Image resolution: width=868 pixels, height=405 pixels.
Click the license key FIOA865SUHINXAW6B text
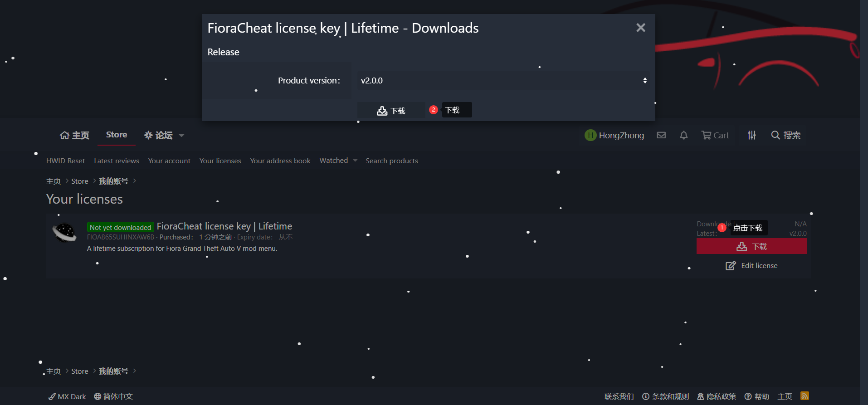tap(121, 237)
